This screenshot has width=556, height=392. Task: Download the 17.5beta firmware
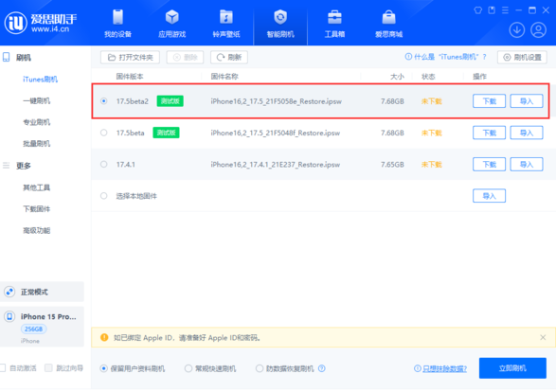pos(489,133)
